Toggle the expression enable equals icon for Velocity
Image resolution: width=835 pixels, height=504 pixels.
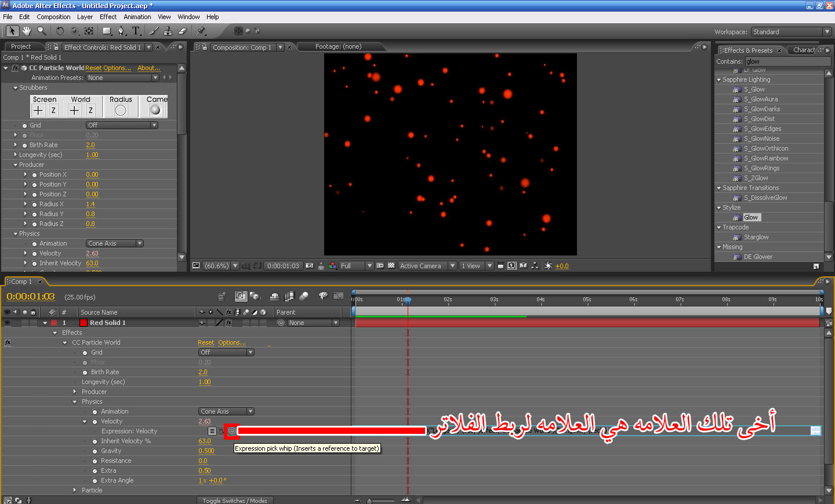(212, 431)
